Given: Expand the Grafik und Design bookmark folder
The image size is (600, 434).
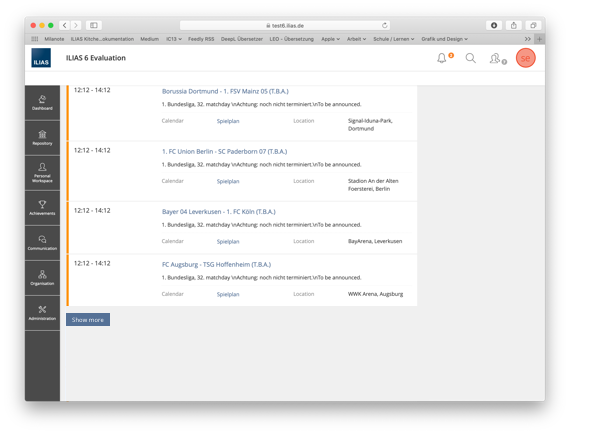Looking at the screenshot, I should click(445, 39).
